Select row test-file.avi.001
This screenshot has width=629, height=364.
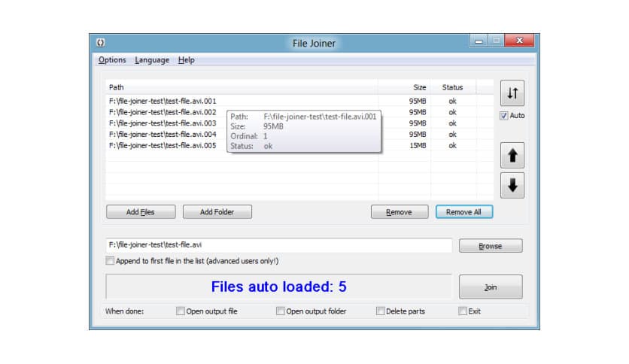[299, 101]
